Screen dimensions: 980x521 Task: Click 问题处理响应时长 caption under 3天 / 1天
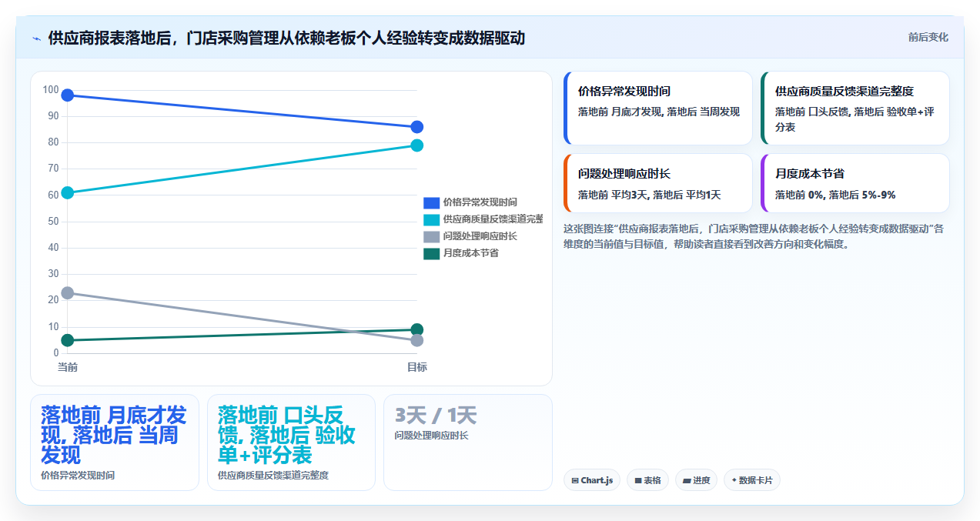431,436
